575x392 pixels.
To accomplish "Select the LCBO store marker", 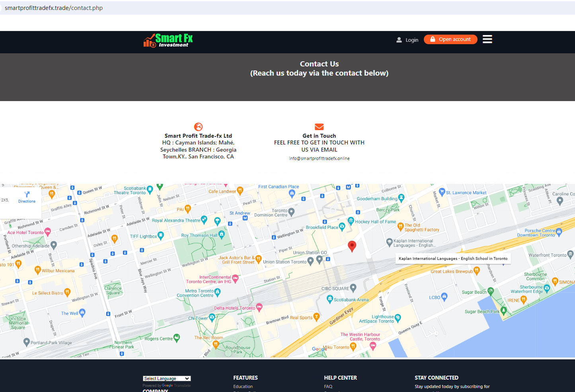I will tap(444, 296).
